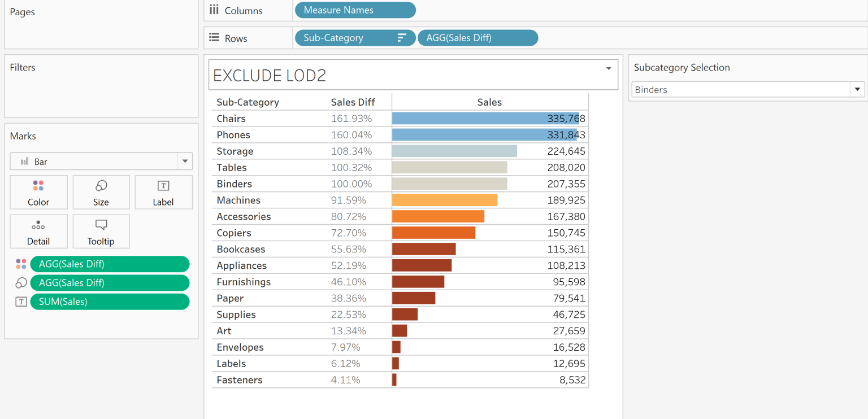
Task: Click the SUM(Sales) pill in Marks
Action: [110, 302]
